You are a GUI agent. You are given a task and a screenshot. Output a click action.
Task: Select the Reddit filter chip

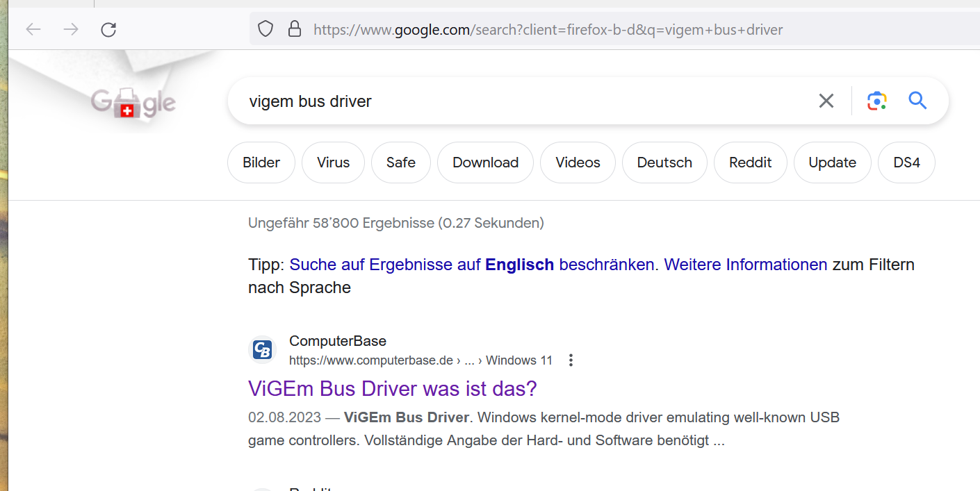tap(751, 163)
